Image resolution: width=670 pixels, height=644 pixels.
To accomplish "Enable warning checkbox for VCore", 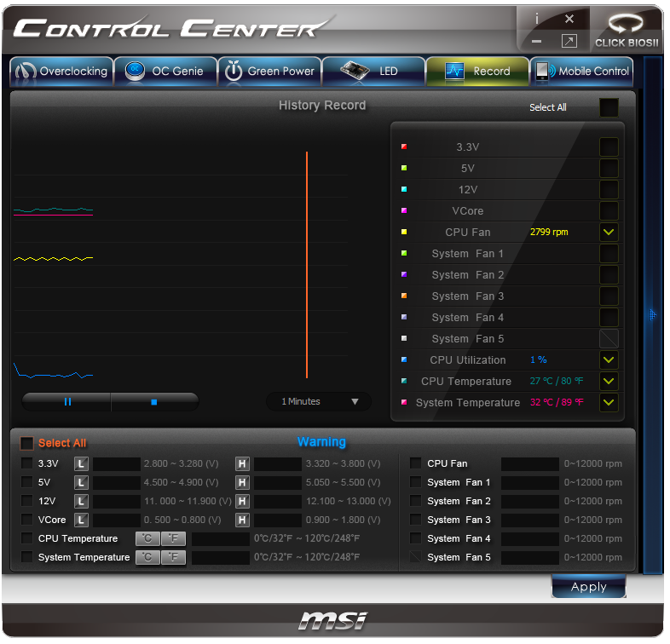I will tap(27, 520).
